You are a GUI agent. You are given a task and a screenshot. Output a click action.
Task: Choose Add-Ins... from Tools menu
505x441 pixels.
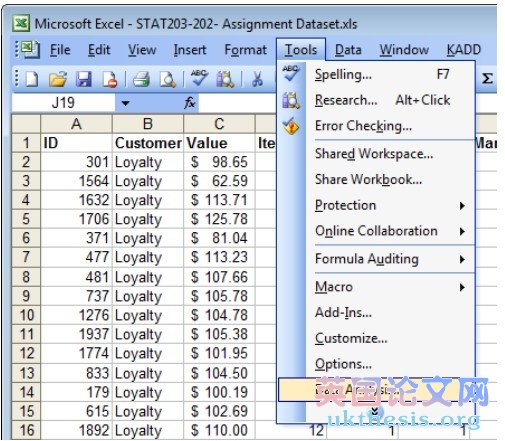click(376, 313)
